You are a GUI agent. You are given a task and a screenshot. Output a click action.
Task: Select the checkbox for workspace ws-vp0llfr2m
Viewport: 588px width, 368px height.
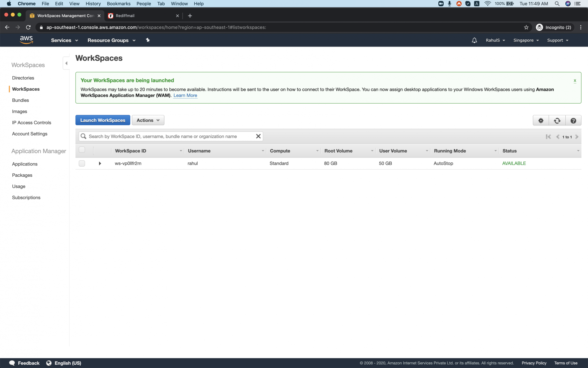(x=82, y=163)
